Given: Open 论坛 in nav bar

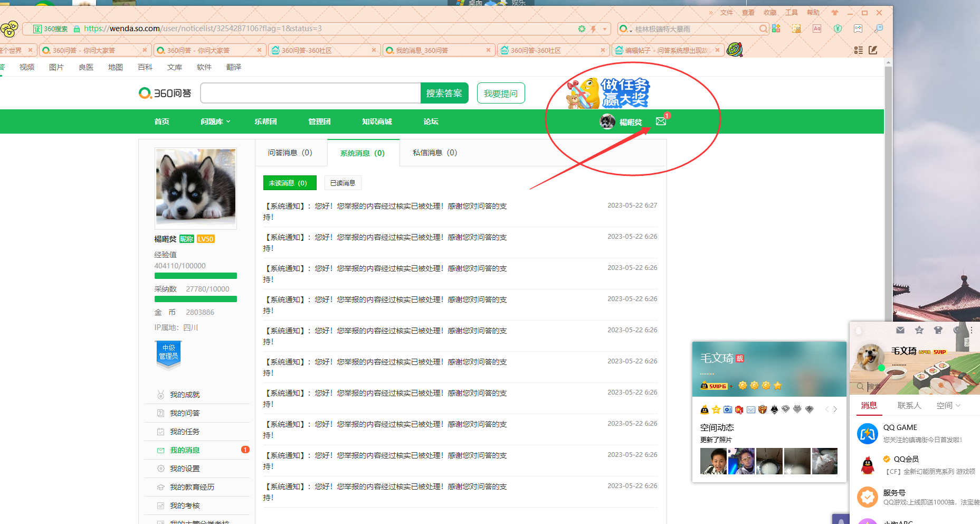Looking at the screenshot, I should tap(431, 121).
